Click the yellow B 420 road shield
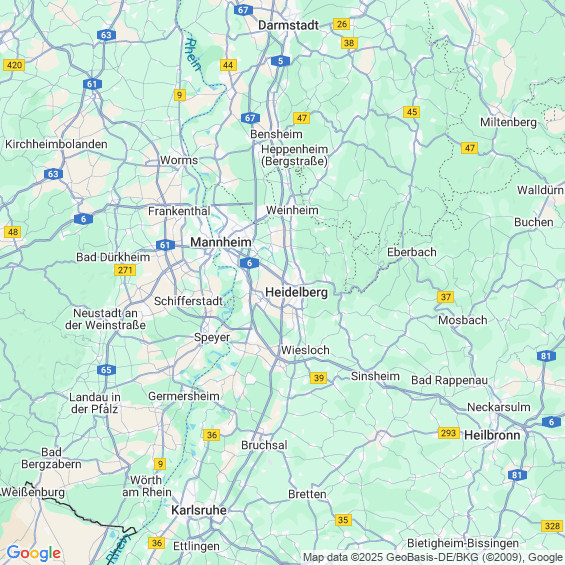 tap(14, 65)
